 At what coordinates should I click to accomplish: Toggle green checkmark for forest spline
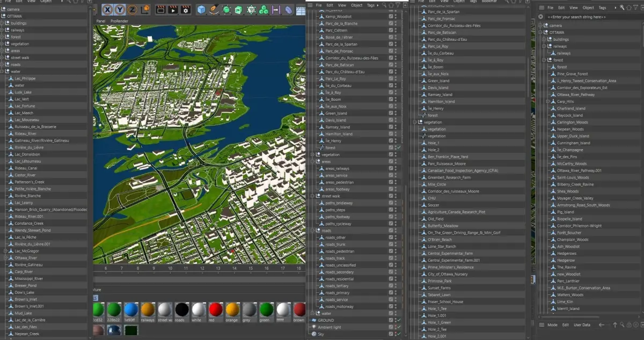(x=399, y=147)
